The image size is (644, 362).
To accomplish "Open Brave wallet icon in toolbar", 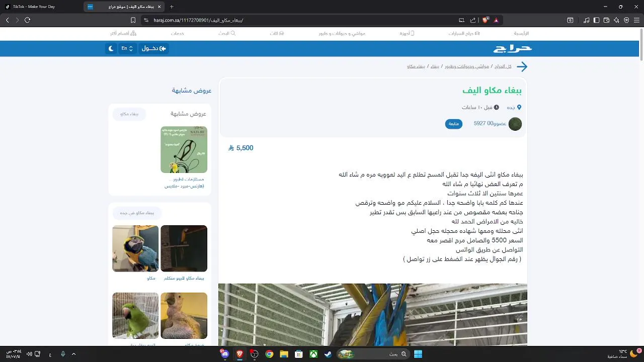I will [606, 20].
